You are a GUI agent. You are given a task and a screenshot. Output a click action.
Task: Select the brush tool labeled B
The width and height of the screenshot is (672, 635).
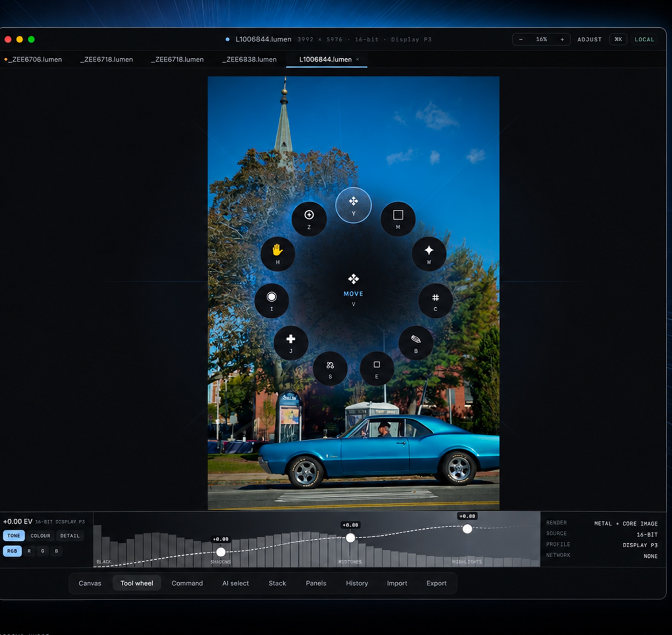pyautogui.click(x=416, y=343)
